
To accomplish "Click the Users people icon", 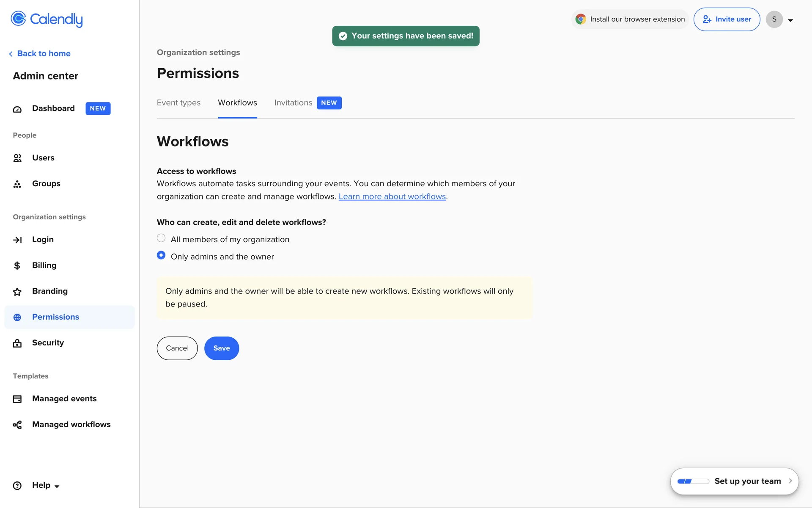I will 17,158.
